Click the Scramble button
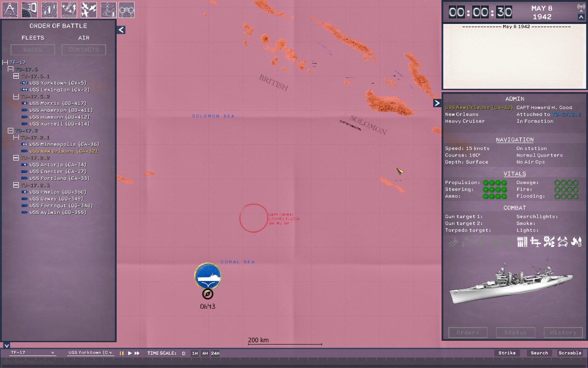The height and width of the screenshot is (368, 588). click(x=570, y=353)
